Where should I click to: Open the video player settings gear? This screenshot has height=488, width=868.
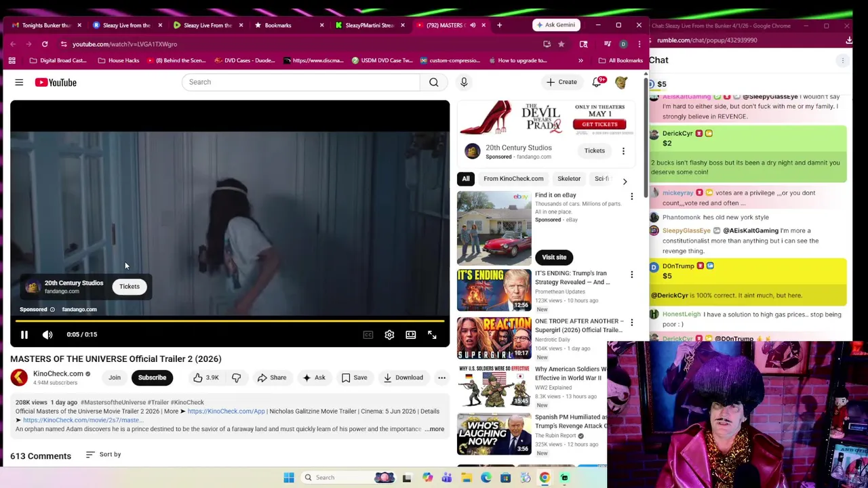click(x=389, y=335)
